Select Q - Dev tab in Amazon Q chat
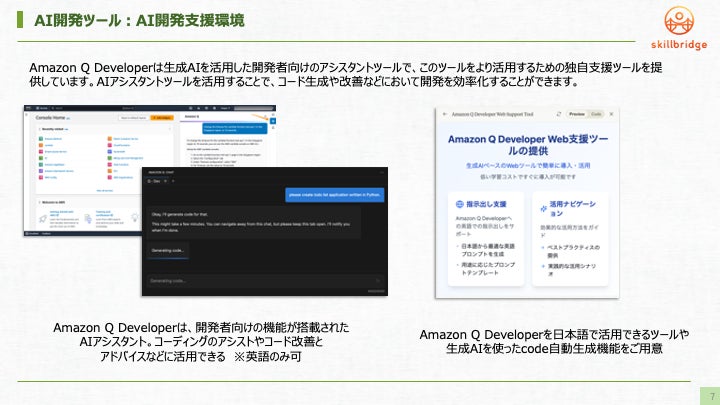720x405 pixels. tap(154, 181)
